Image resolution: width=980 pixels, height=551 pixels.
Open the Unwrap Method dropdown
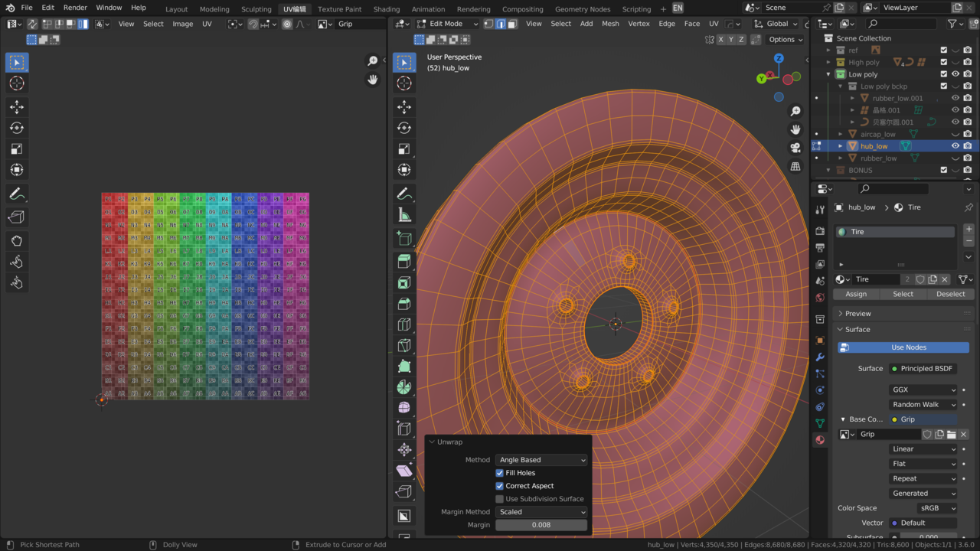tap(541, 460)
